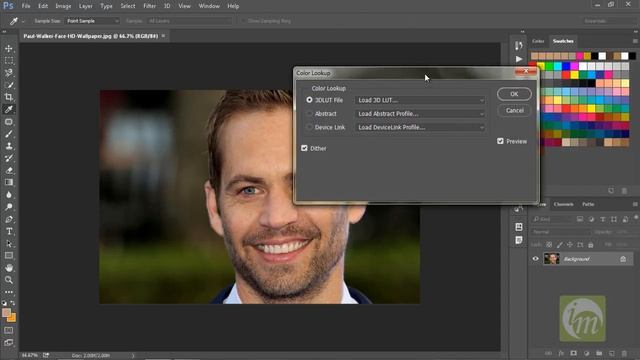Click the zoom percentage field in status bar
The image size is (640, 360).
tap(29, 356)
